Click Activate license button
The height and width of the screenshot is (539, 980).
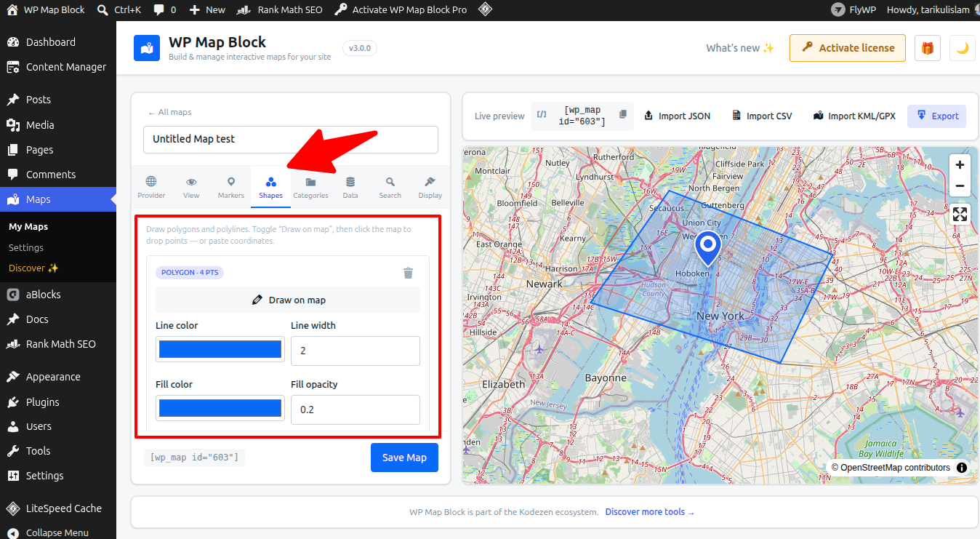pyautogui.click(x=848, y=48)
